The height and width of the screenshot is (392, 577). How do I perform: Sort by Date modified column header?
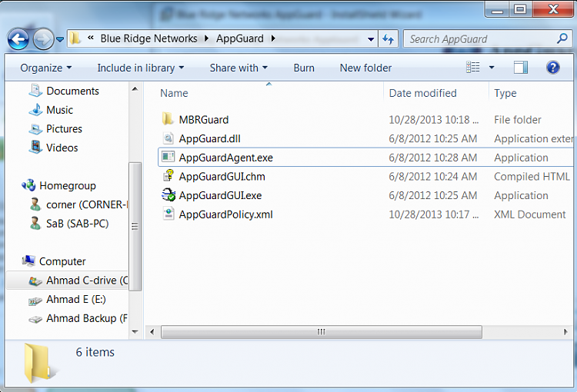tap(422, 94)
